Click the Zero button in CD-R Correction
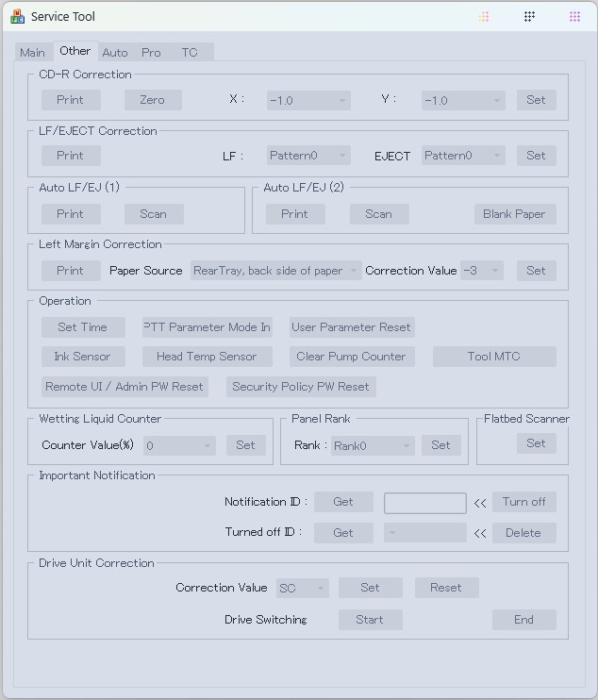The width and height of the screenshot is (598, 700). (153, 100)
